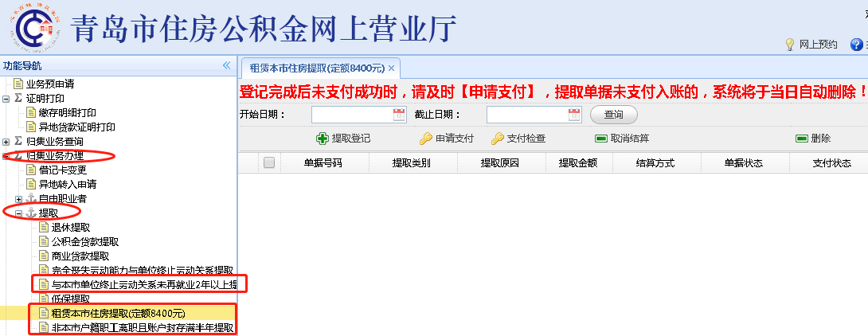Click the 支付检查 key icon
The height and width of the screenshot is (336, 868).
[x=498, y=139]
